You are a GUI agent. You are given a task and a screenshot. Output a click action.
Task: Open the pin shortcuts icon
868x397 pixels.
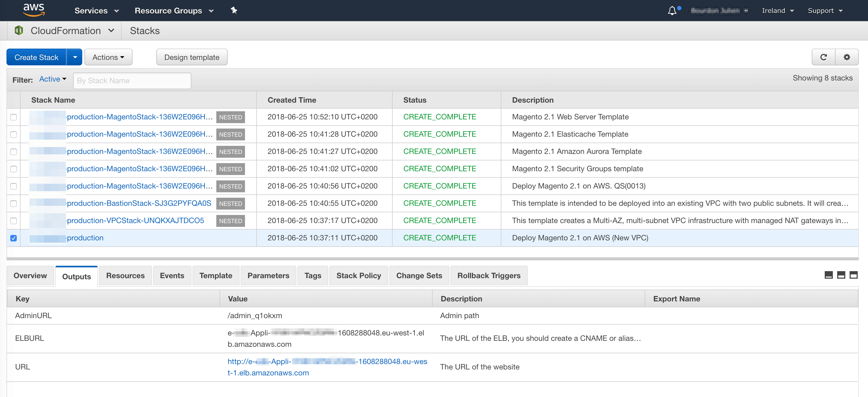[x=234, y=11]
